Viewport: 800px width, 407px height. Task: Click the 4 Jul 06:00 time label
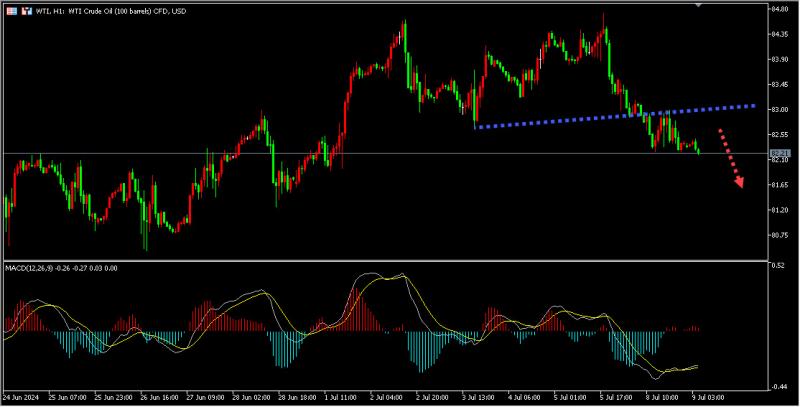click(524, 397)
